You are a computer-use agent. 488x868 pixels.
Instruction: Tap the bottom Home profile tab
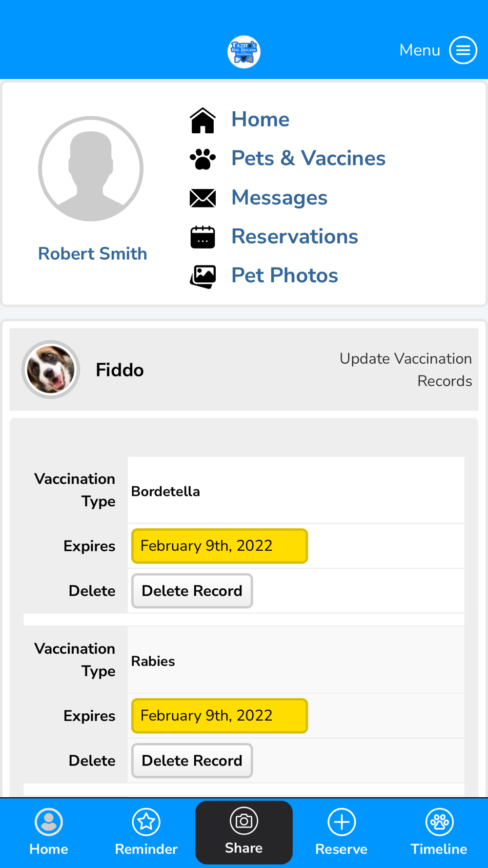49,832
